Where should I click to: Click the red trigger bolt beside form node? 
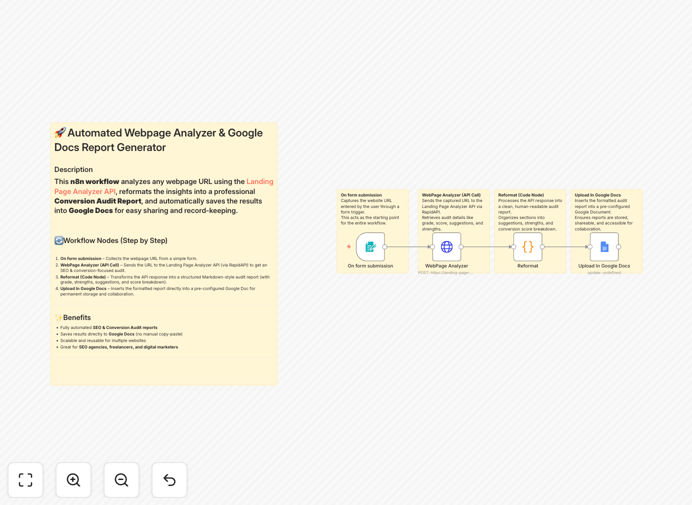(x=349, y=247)
